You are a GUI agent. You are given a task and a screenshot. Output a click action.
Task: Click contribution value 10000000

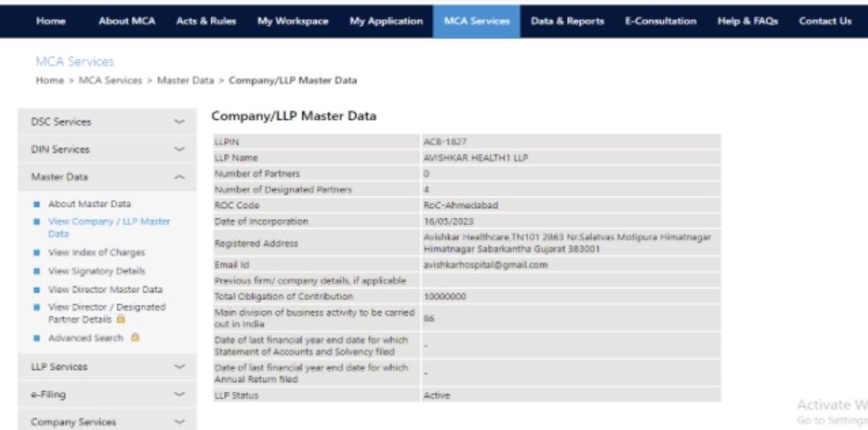(445, 296)
